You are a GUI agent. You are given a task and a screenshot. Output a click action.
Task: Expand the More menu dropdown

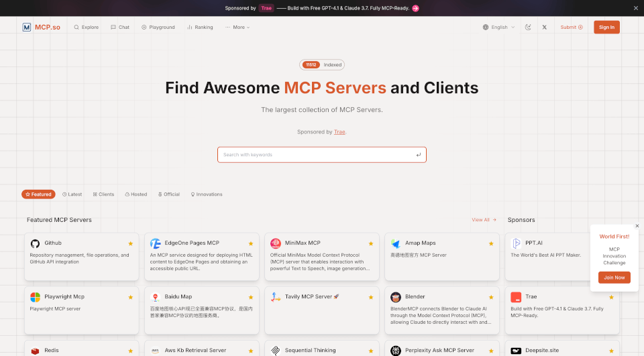coord(237,27)
